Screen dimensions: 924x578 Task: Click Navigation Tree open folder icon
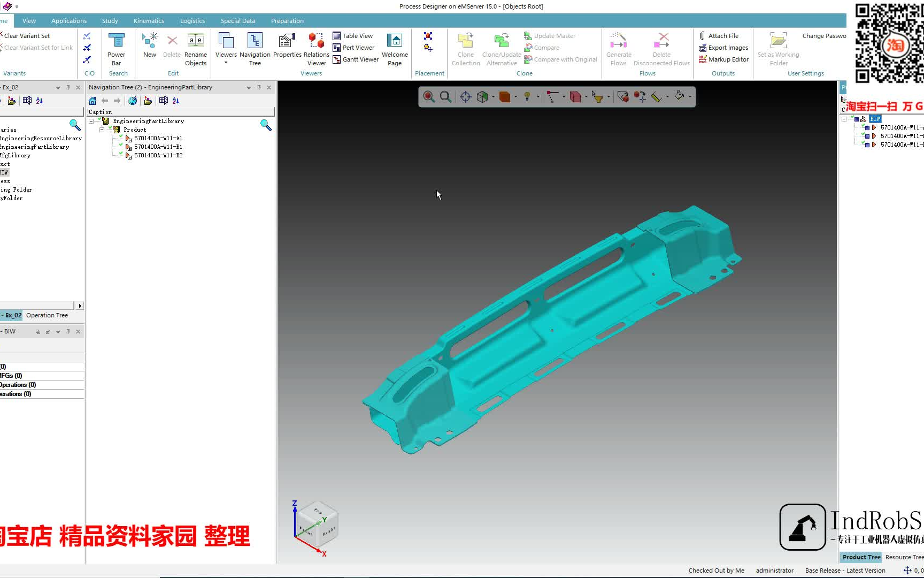coord(148,101)
